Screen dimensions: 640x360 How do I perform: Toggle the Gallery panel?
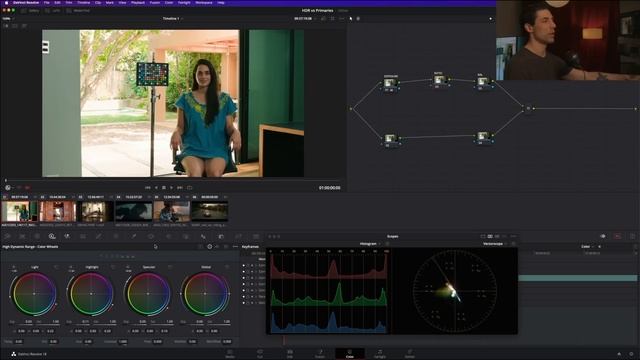(31, 11)
